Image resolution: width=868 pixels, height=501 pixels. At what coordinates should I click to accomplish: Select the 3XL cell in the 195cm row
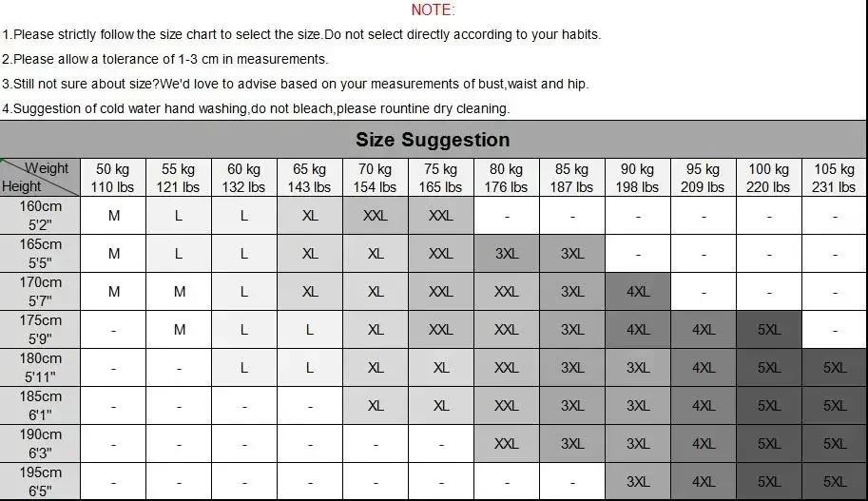[637, 482]
